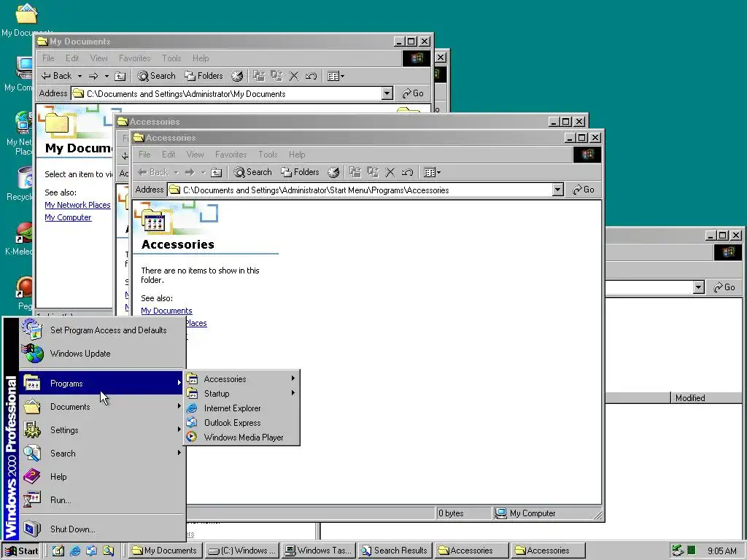Launch Outlook Express from Programs menu
Viewport: 747px width, 560px height.
[x=241, y=423]
